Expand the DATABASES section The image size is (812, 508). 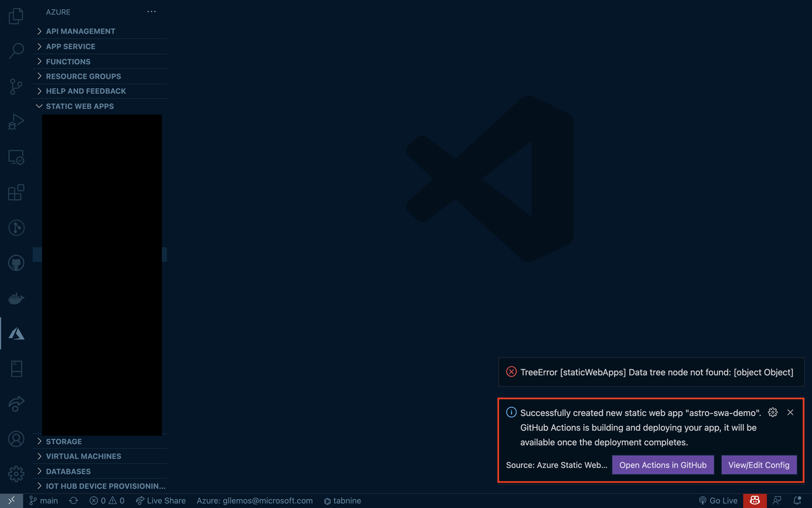tap(100, 471)
